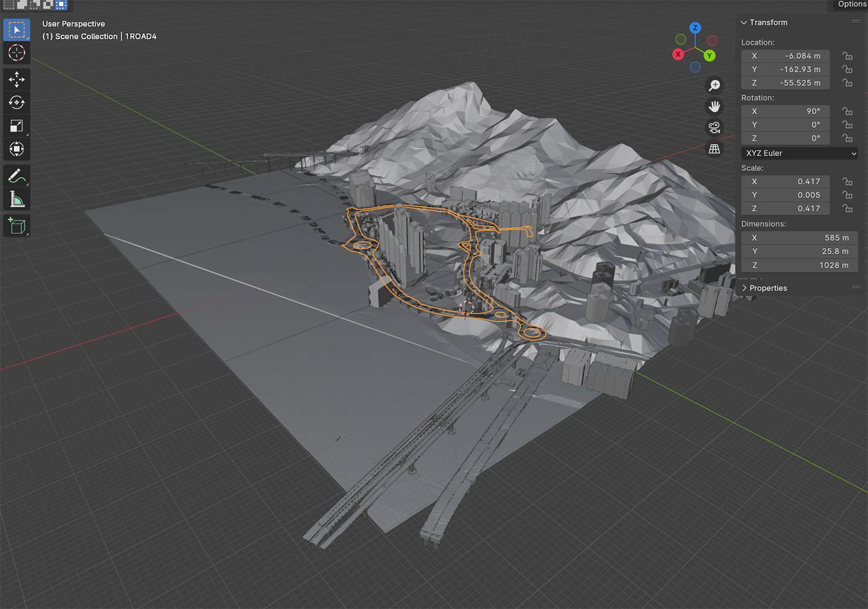Activate the Move tool
The width and height of the screenshot is (868, 609).
point(16,79)
